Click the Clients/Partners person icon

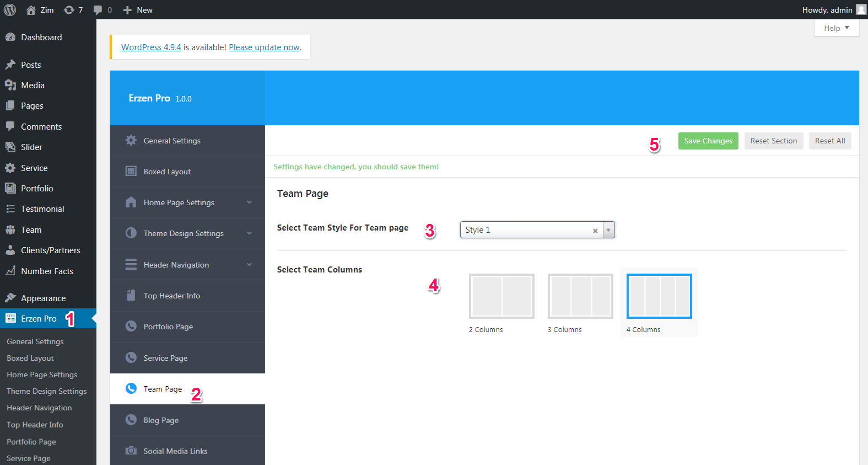[x=10, y=250]
